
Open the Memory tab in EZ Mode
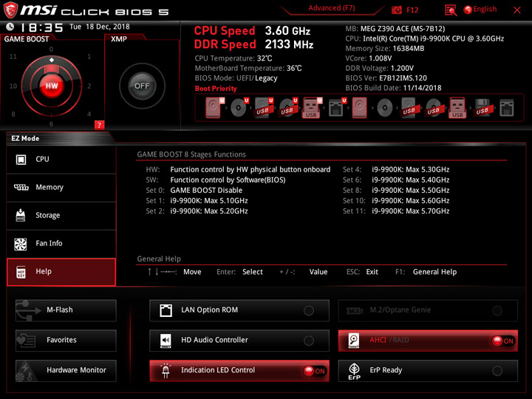click(x=61, y=187)
